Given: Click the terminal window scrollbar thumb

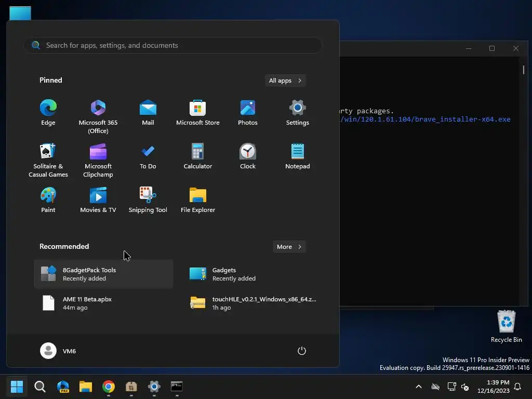Looking at the screenshot, I should click(524, 70).
